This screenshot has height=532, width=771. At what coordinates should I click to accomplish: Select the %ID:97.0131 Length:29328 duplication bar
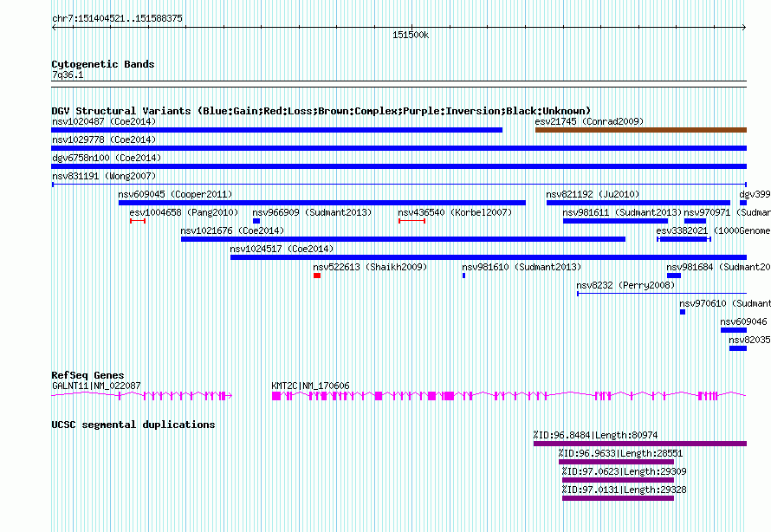point(618,498)
